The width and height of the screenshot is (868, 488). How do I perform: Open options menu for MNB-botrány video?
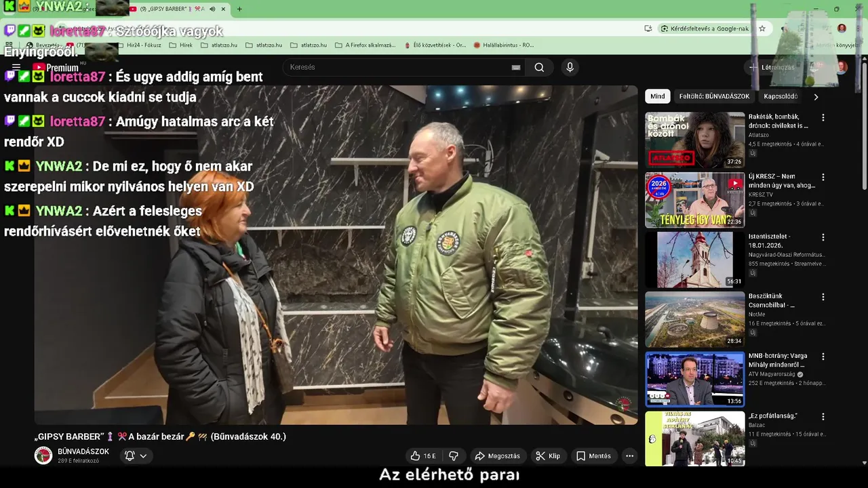pyautogui.click(x=823, y=357)
